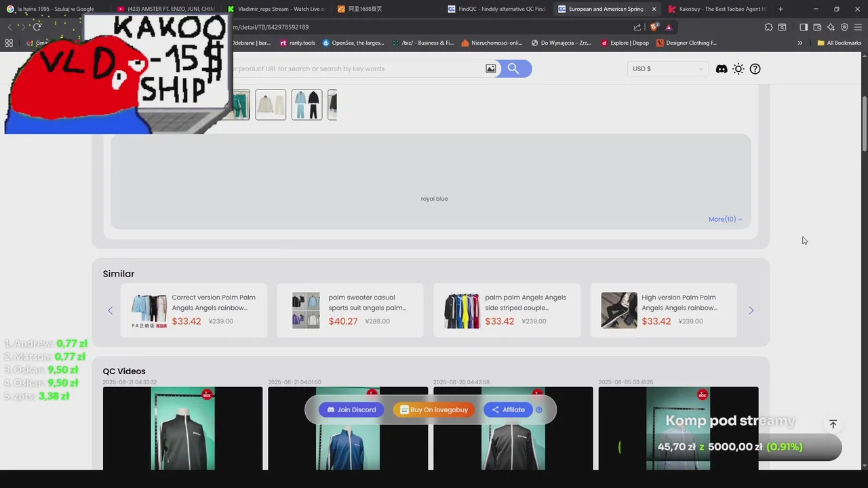This screenshot has height=488, width=868.
Task: Open the Designer Clothing bookmark
Action: pos(686,43)
